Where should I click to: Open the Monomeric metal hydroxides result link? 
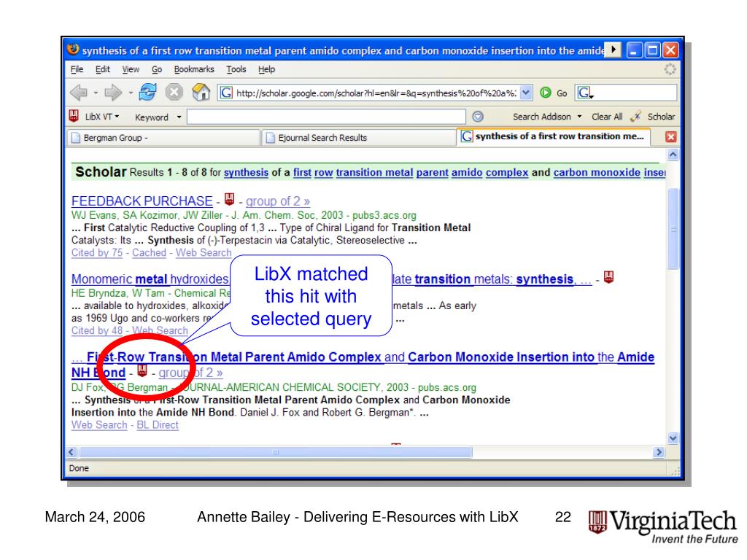150,279
